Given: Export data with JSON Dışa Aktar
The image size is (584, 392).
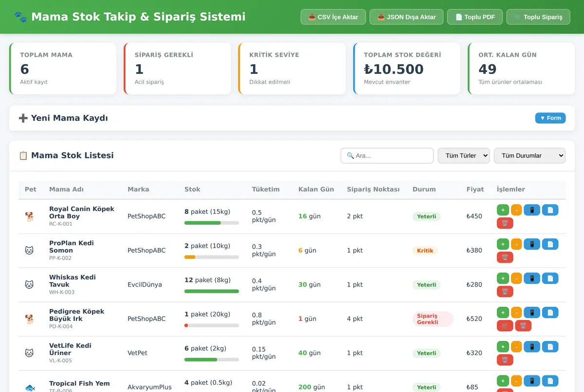Looking at the screenshot, I should [406, 17].
